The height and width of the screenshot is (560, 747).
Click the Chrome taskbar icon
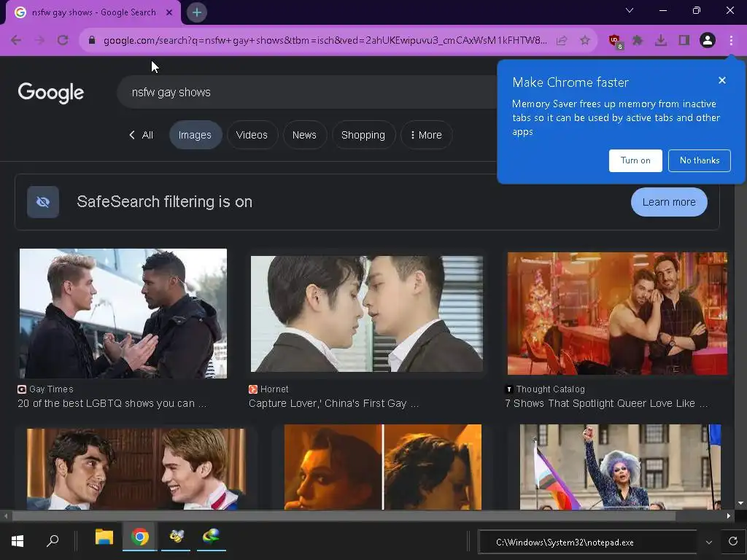[x=139, y=537]
